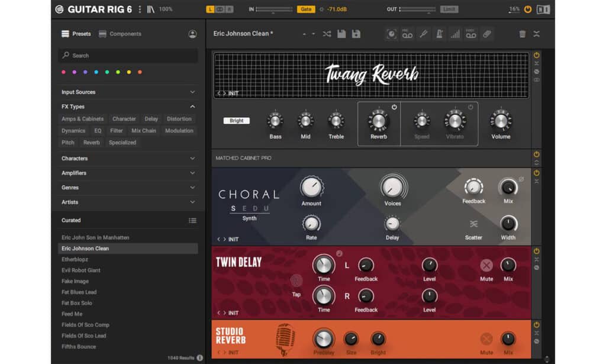Switch to the Presets tab
Viewport: 606px width, 364px height.
pos(76,34)
